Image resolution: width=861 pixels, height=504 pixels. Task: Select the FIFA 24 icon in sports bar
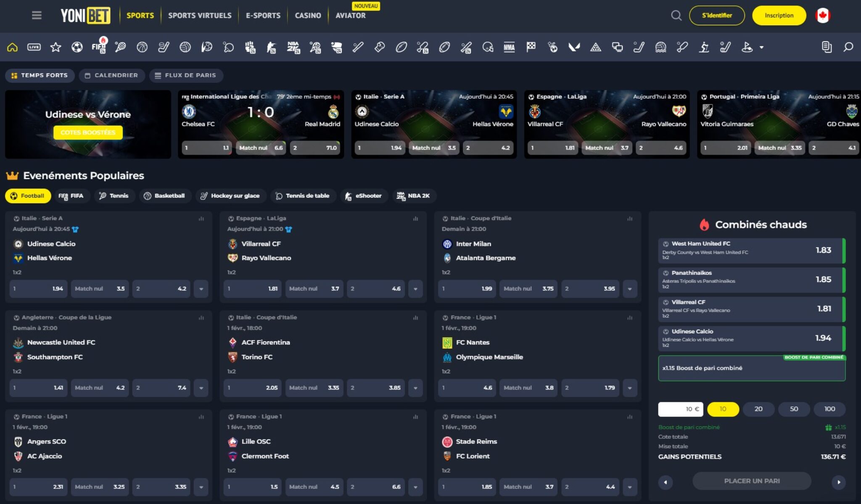[x=99, y=46]
